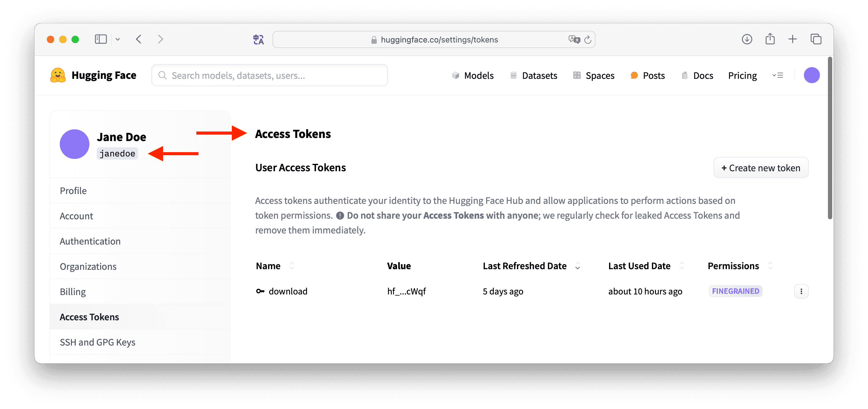Sort tokens by the Name column arrows
This screenshot has height=409, width=868.
(292, 266)
